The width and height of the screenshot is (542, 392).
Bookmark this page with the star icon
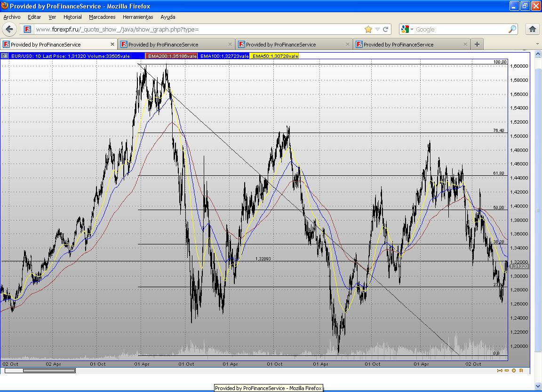(368, 29)
